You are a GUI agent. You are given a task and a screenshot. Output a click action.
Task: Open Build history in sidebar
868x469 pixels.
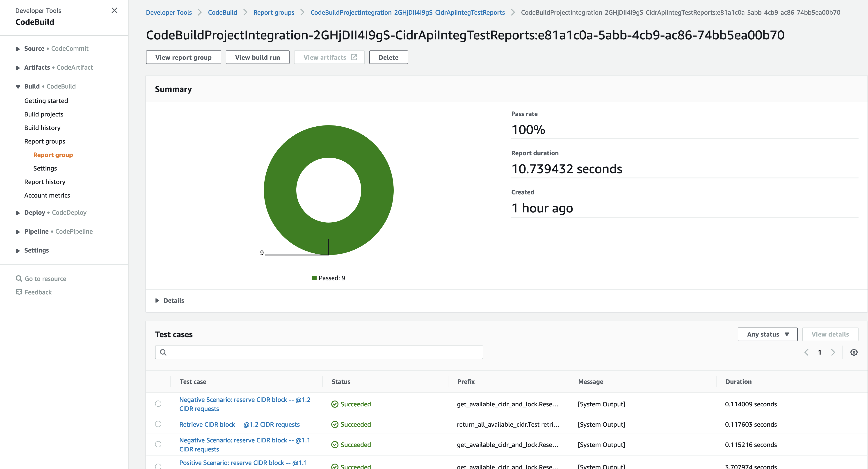(42, 128)
